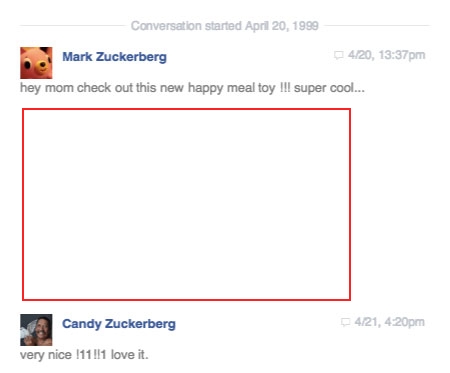Select the 4/21, 4:20pm timestamp
The image size is (450, 373).
[390, 322]
